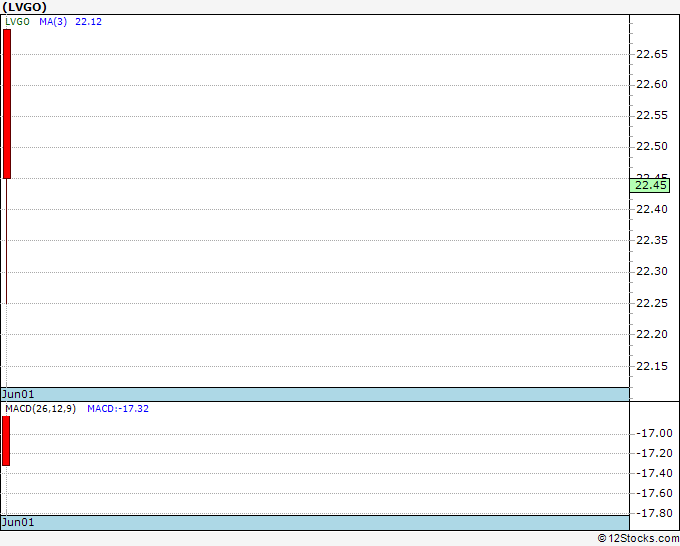
Task: Click the 22.12 moving average value
Action: (88, 22)
